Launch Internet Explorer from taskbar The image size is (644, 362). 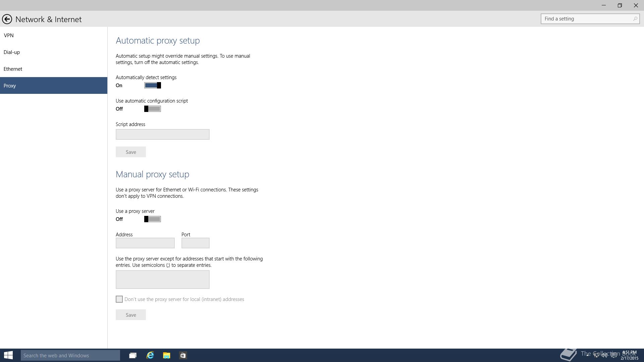click(150, 355)
